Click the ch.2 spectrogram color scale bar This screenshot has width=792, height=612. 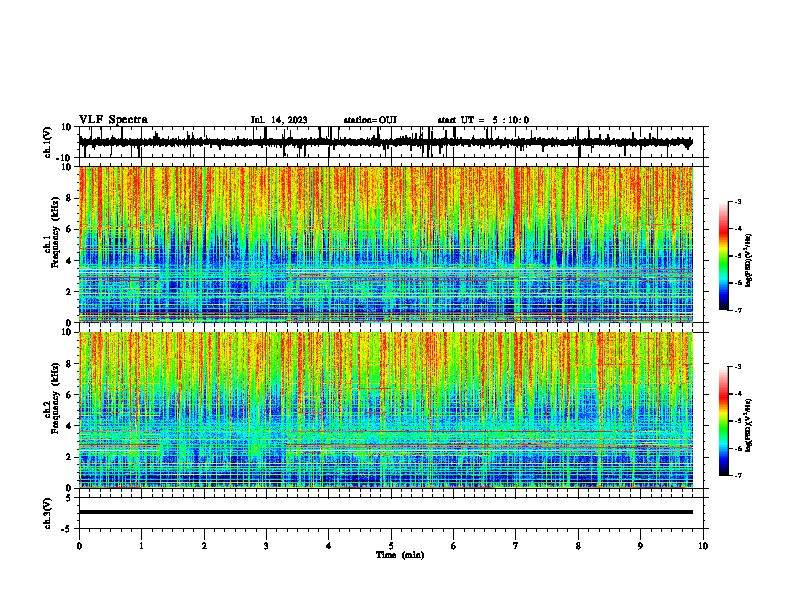point(724,421)
